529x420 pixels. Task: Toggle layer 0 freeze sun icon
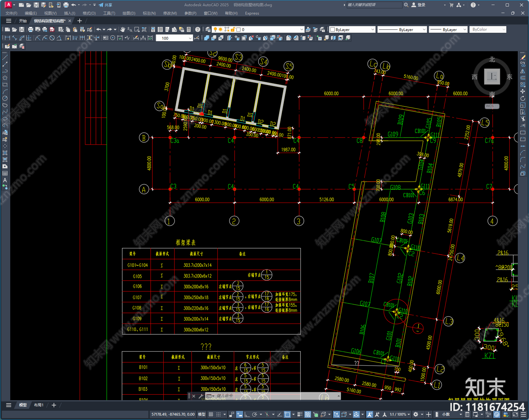click(221, 29)
